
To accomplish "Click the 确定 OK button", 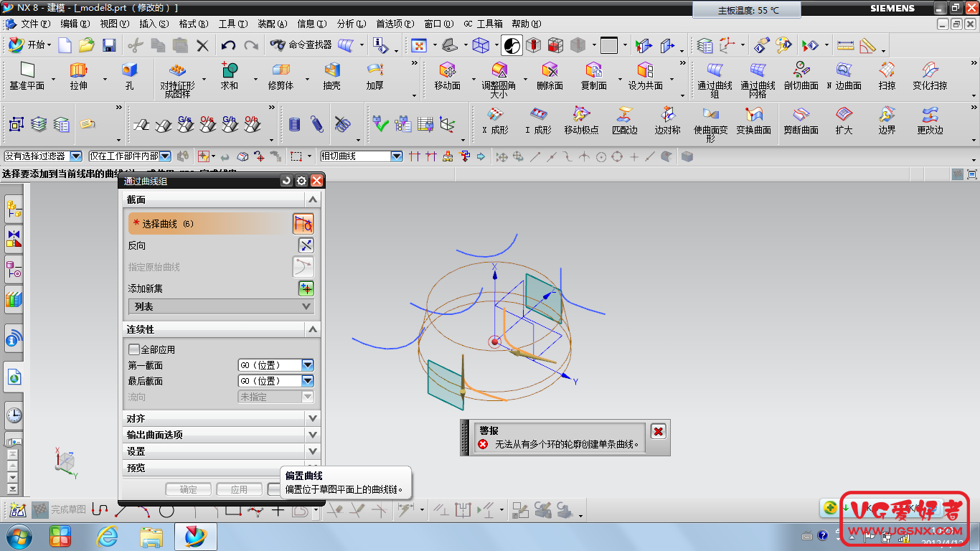I will (x=189, y=489).
